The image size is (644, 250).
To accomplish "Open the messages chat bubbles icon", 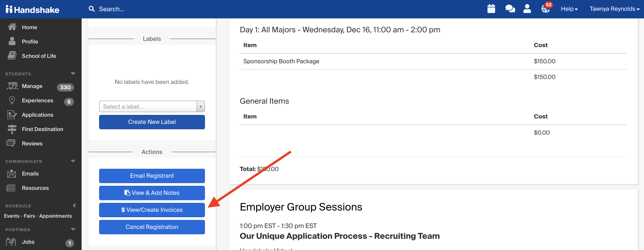I will click(x=510, y=9).
